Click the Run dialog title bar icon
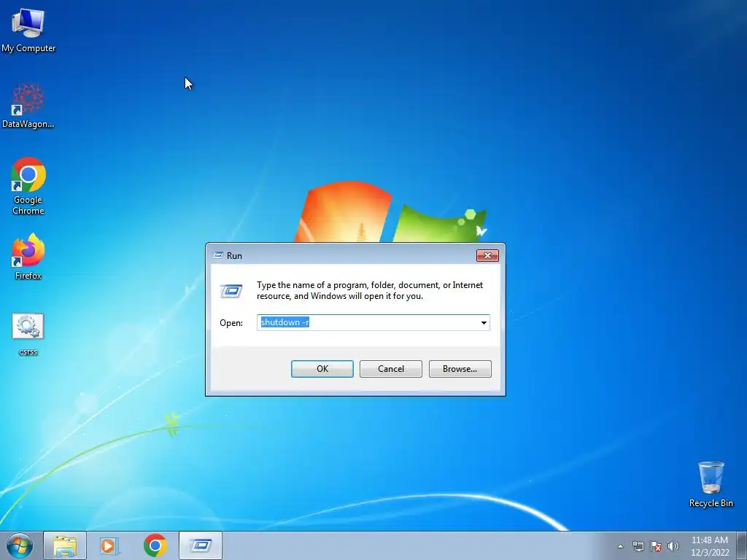 click(218, 255)
